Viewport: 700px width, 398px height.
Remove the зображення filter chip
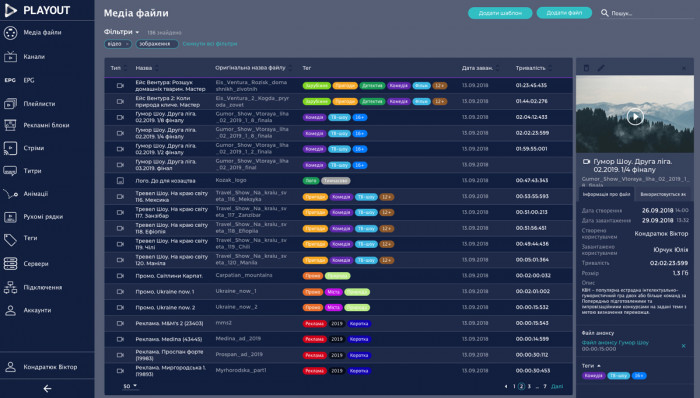pos(174,44)
